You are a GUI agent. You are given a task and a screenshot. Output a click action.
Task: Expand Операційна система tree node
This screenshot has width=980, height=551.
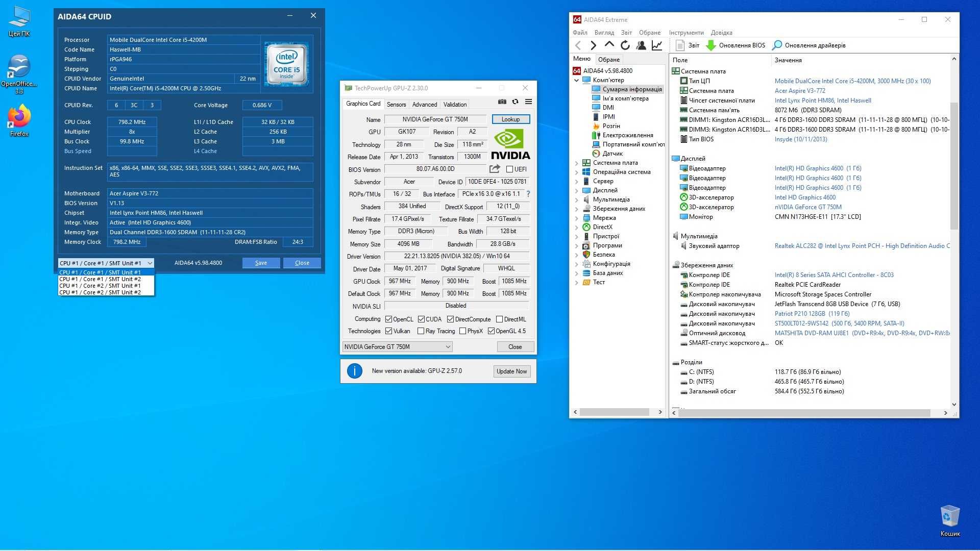click(x=576, y=172)
